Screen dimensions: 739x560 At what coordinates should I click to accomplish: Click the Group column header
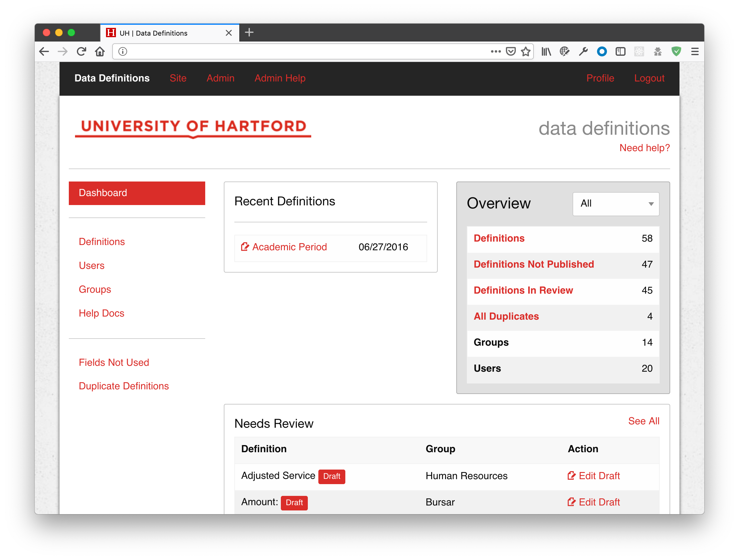440,449
